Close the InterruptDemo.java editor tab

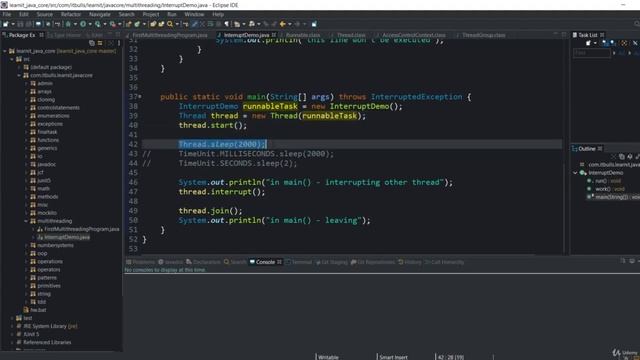click(274, 35)
